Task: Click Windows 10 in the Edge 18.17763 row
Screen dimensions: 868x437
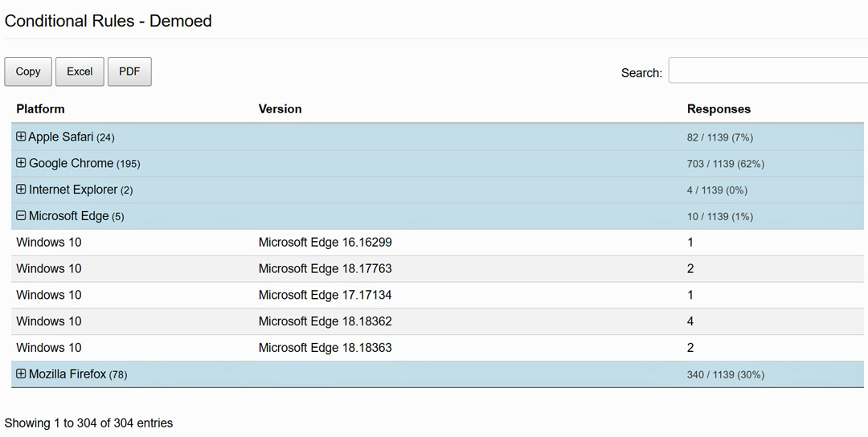Action: coord(49,269)
